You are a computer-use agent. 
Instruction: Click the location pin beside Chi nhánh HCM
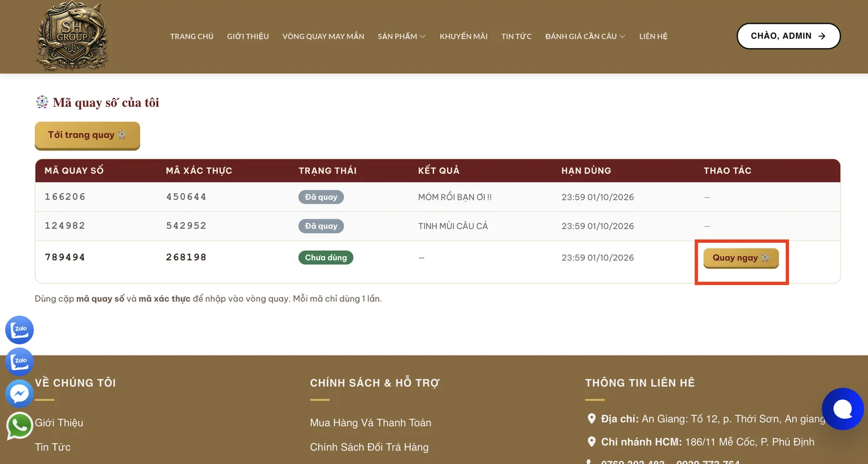tap(592, 442)
